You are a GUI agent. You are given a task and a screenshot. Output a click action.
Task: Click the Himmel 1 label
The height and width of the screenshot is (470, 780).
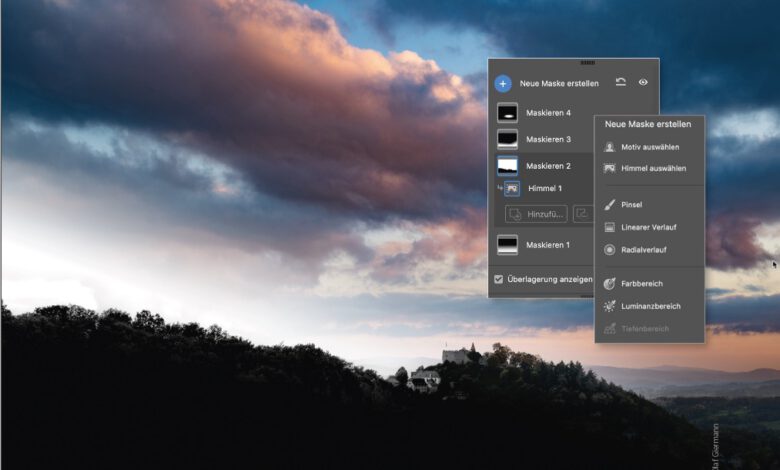[545, 188]
